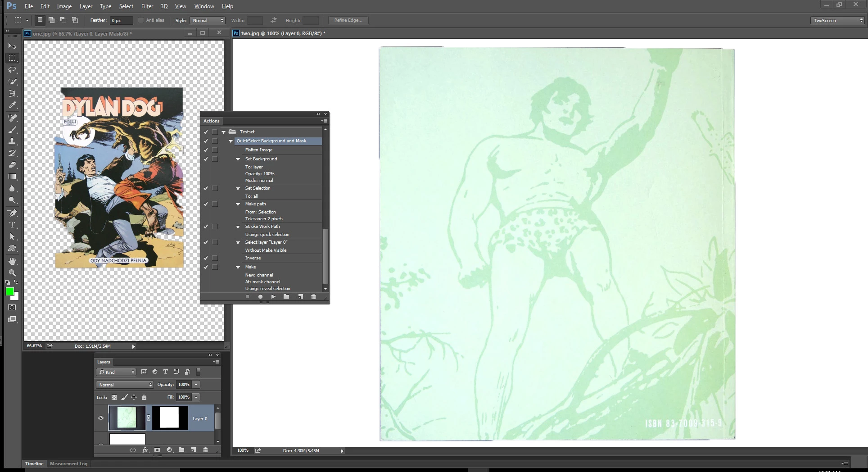Viewport: 868px width, 472px height.
Task: Select the History Brush tool
Action: click(x=12, y=153)
